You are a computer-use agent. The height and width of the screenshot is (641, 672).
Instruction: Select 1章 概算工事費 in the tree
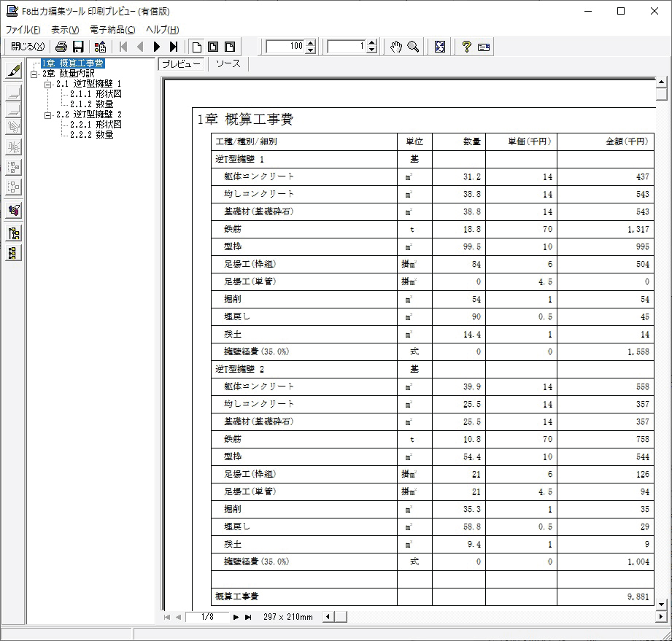[x=72, y=63]
